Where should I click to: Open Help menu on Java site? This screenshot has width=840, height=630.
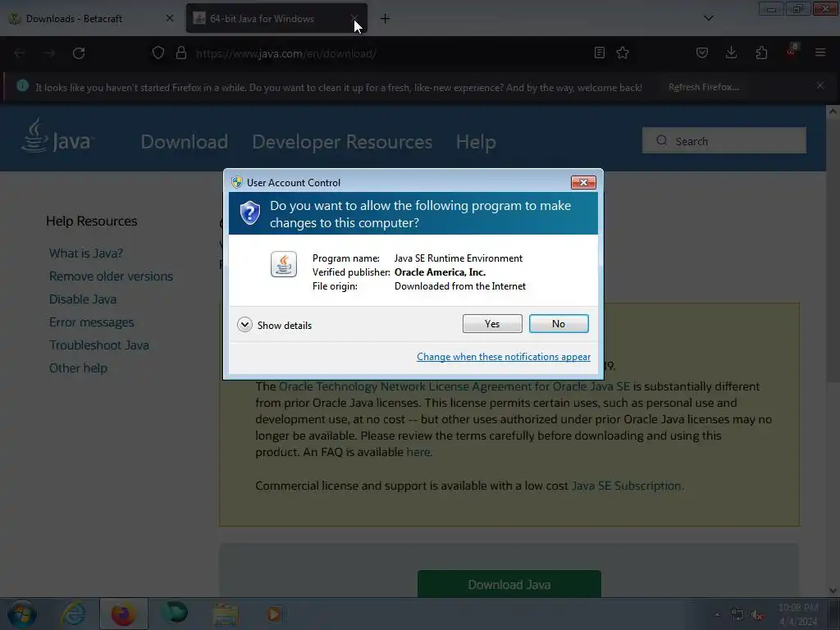coord(476,142)
